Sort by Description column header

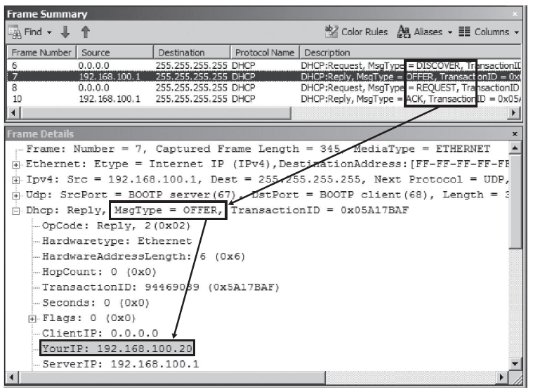[x=410, y=53]
